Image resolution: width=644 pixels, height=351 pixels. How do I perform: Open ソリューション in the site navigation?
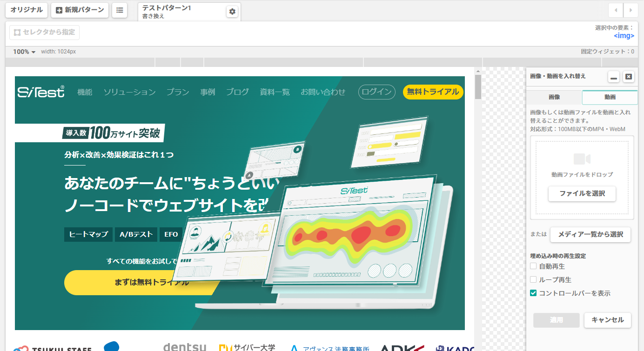click(x=129, y=92)
